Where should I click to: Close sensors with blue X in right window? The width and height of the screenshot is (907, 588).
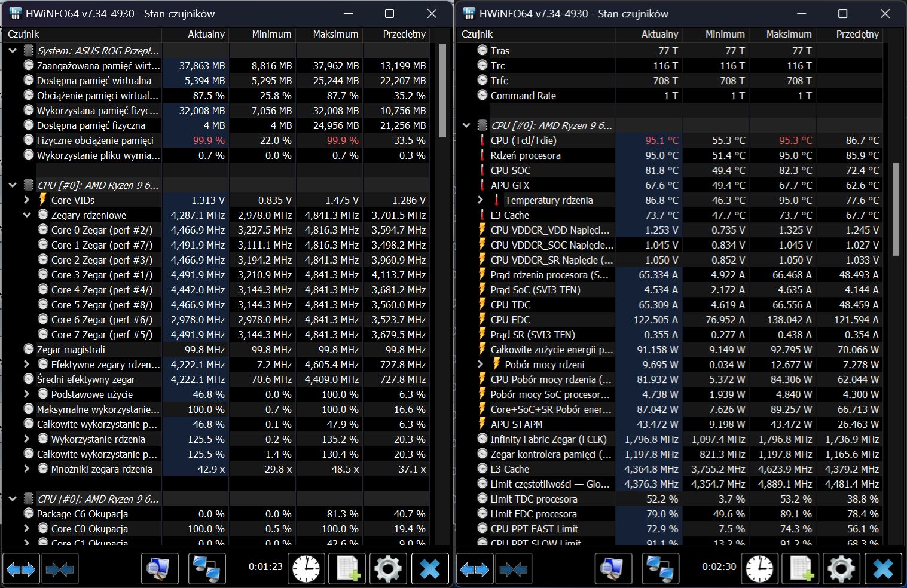coord(884,569)
